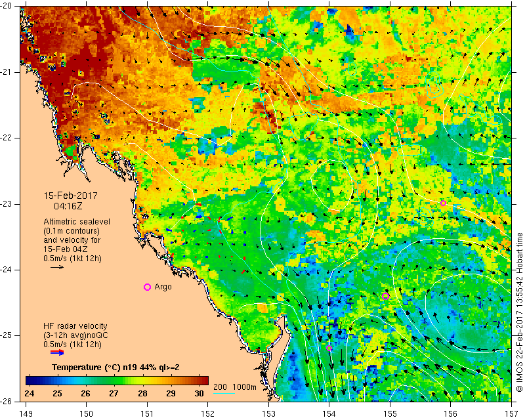Click the '1000m' depth label
Viewport: 525px width, 420px height.
point(244,387)
